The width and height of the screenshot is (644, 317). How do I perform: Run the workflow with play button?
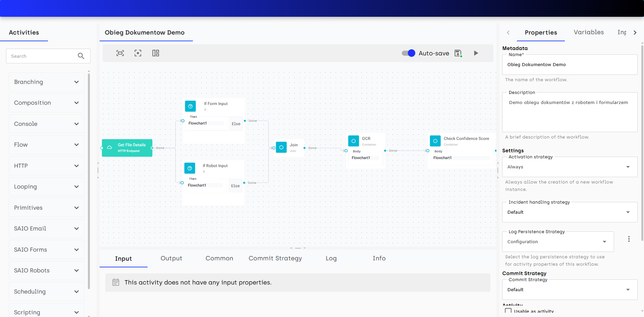(x=476, y=53)
